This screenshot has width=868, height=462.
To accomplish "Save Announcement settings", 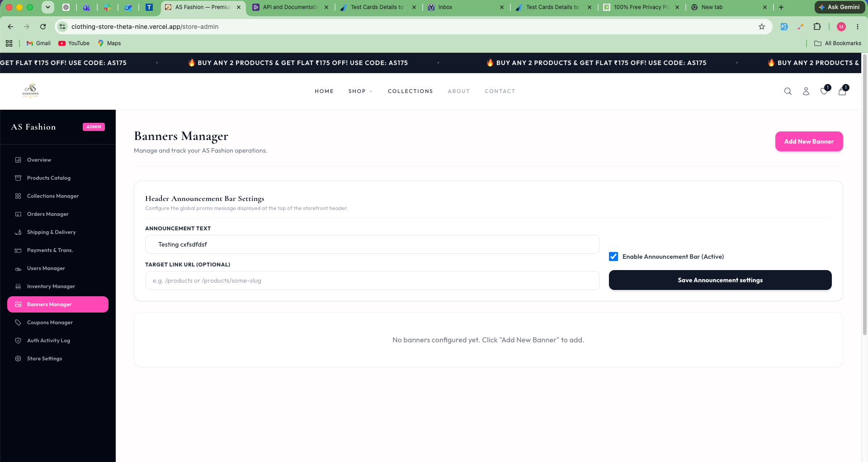I will point(720,280).
